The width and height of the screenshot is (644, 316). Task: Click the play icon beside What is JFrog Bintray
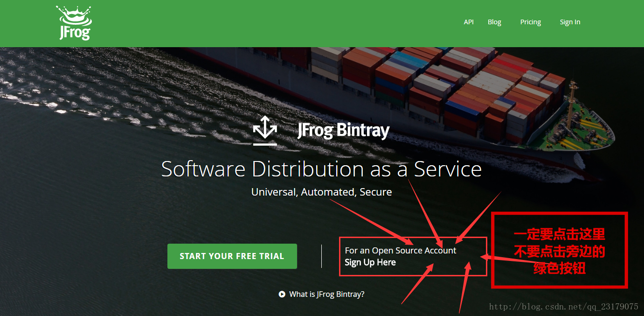click(282, 295)
